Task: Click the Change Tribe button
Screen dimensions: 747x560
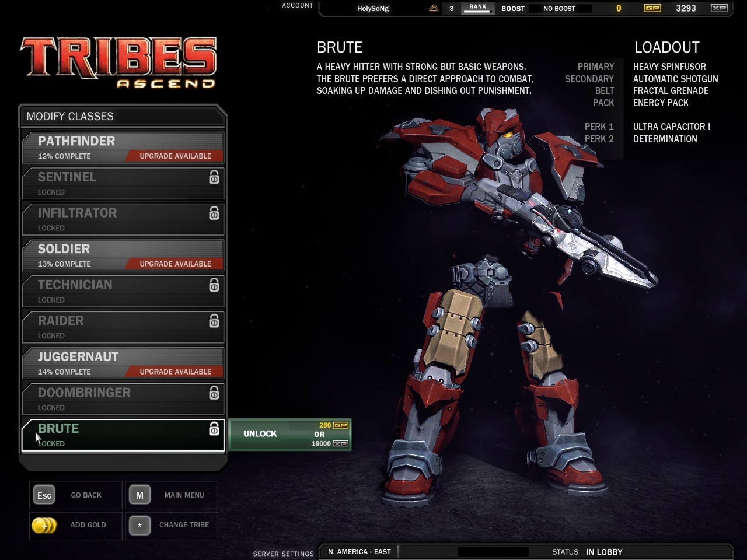Action: click(172, 525)
